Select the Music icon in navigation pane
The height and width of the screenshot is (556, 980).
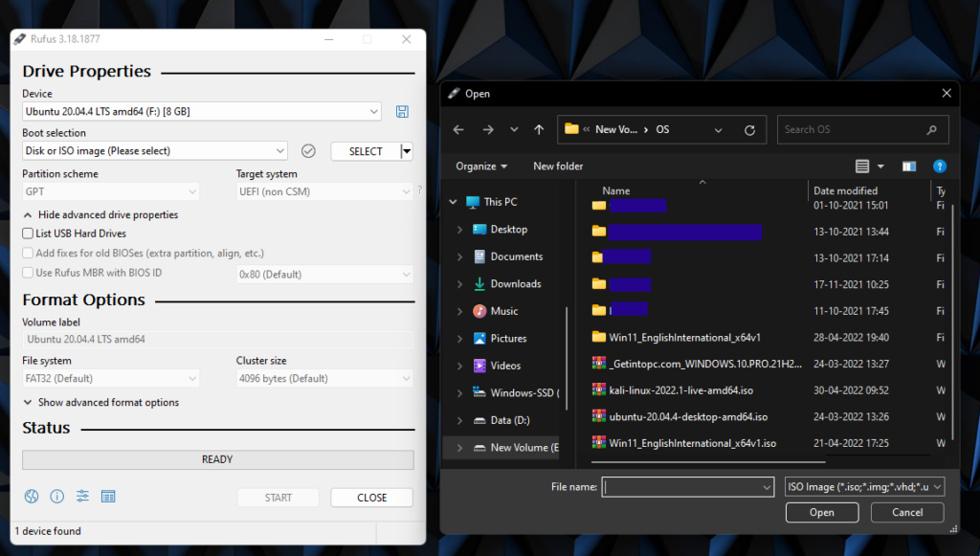479,311
